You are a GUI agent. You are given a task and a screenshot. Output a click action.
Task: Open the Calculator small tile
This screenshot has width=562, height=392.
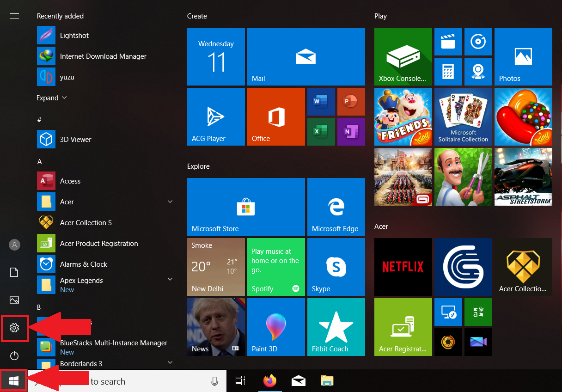tap(448, 72)
